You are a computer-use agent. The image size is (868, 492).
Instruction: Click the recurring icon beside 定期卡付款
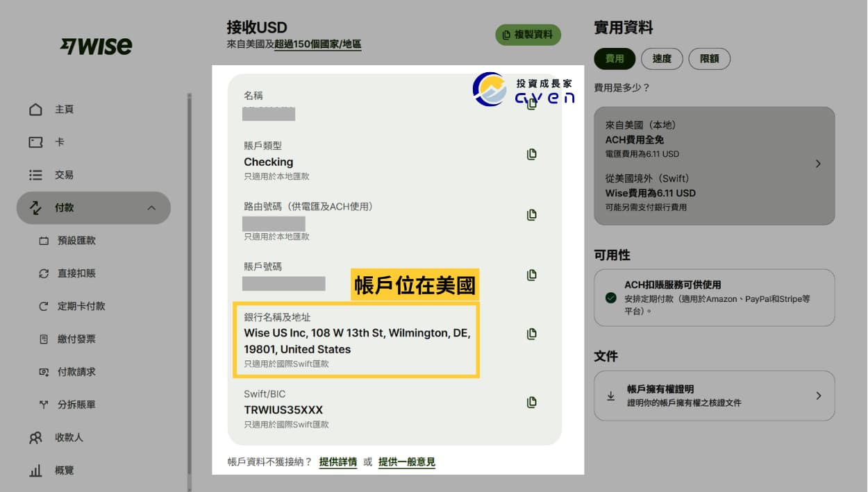click(x=44, y=306)
